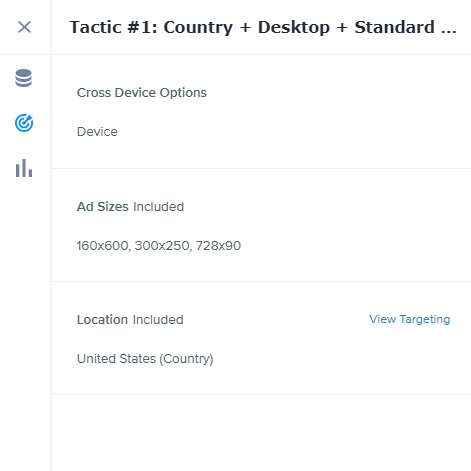This screenshot has height=471, width=471.
Task: Select the Device row label
Action: point(97,132)
